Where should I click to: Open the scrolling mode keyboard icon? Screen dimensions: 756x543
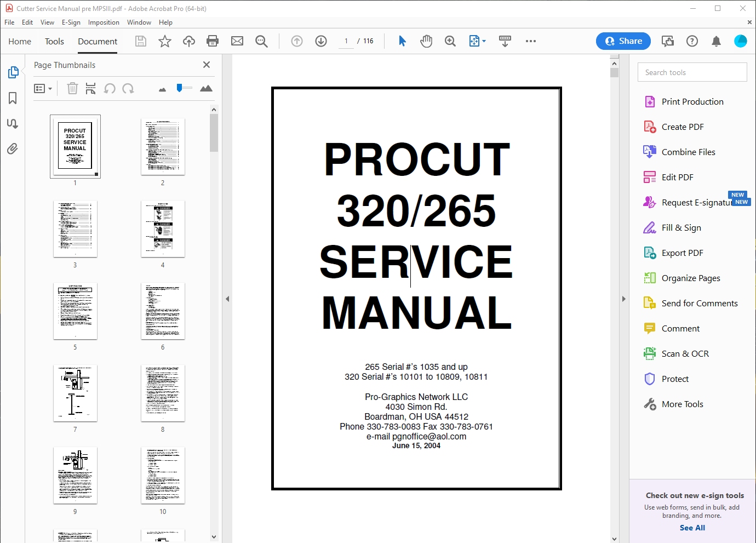point(505,41)
